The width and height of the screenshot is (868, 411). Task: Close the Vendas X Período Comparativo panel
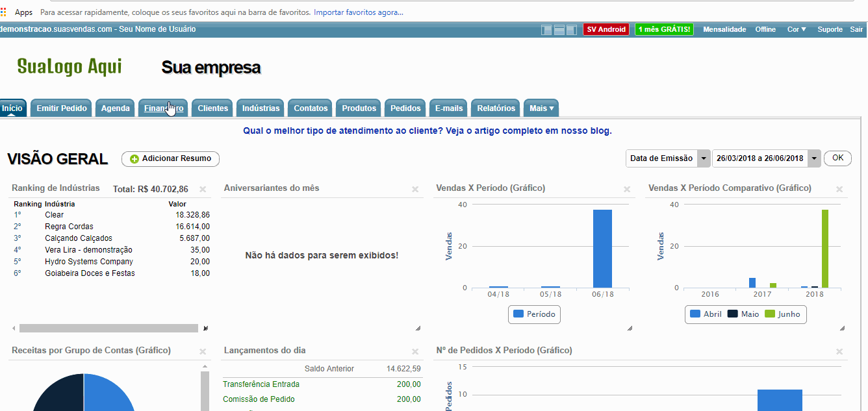[x=839, y=189]
